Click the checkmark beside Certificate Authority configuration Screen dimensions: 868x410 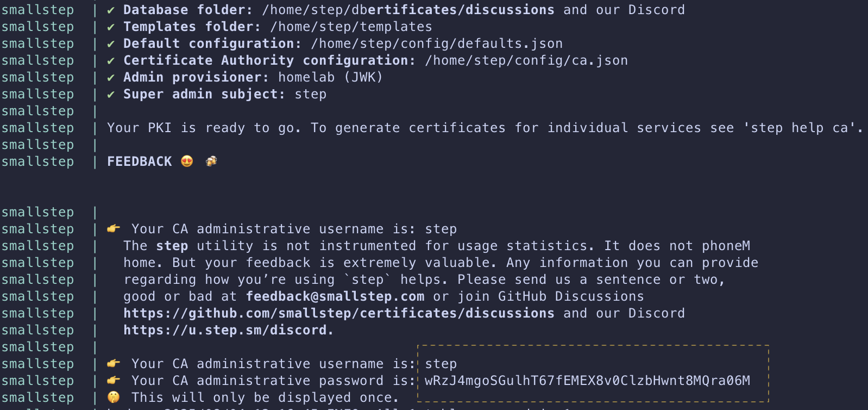coord(111,61)
